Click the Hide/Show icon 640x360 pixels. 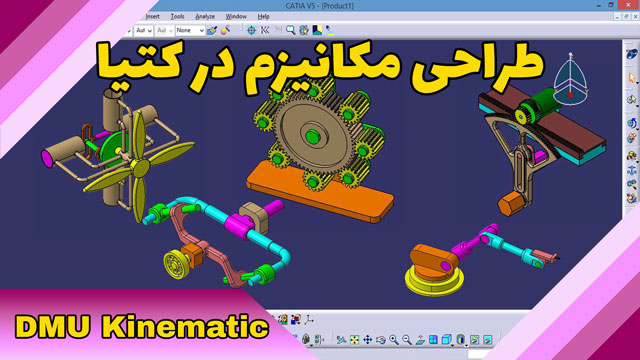(x=474, y=340)
